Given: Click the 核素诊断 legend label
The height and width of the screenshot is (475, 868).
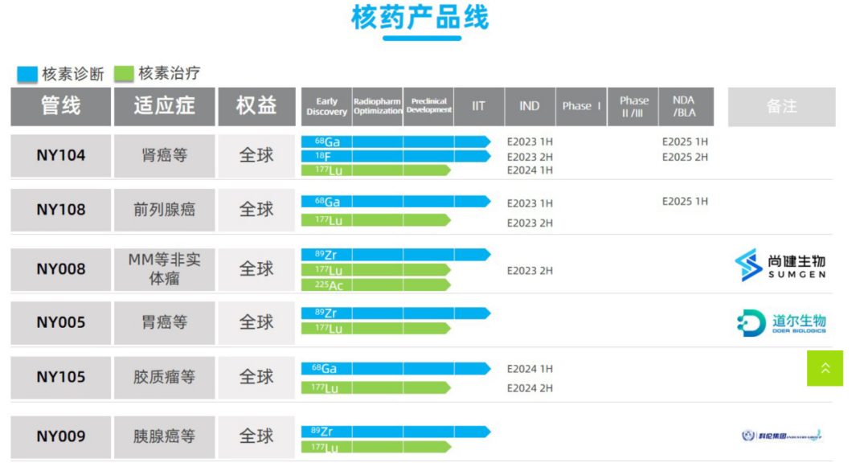Looking at the screenshot, I should (73, 74).
